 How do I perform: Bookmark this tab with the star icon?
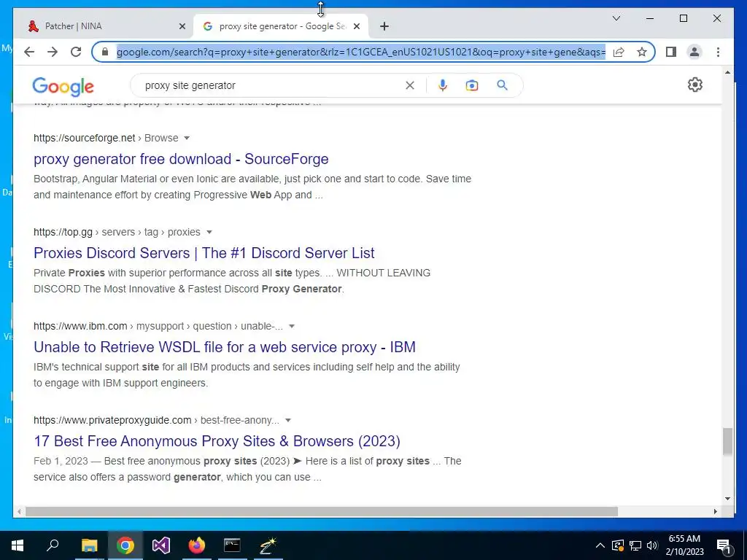point(642,52)
